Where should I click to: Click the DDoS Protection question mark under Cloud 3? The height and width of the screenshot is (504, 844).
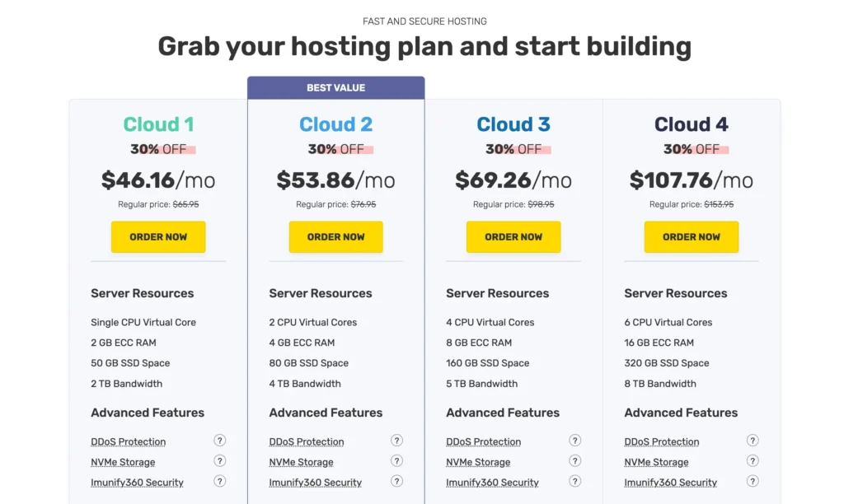click(x=574, y=441)
